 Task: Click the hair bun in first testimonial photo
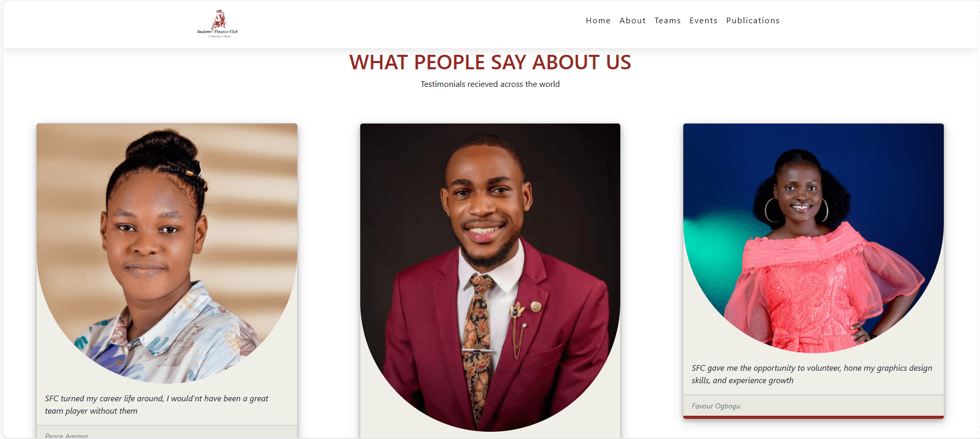pos(161,146)
